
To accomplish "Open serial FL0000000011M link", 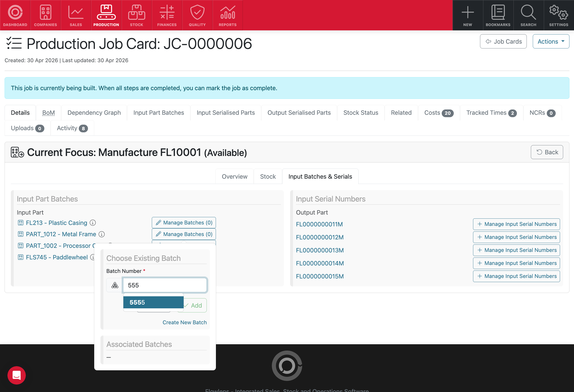I will [x=319, y=224].
